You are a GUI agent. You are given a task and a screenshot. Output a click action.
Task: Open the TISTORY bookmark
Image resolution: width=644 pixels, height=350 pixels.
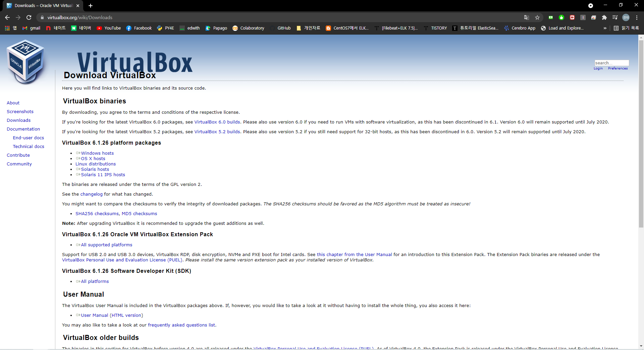point(435,28)
